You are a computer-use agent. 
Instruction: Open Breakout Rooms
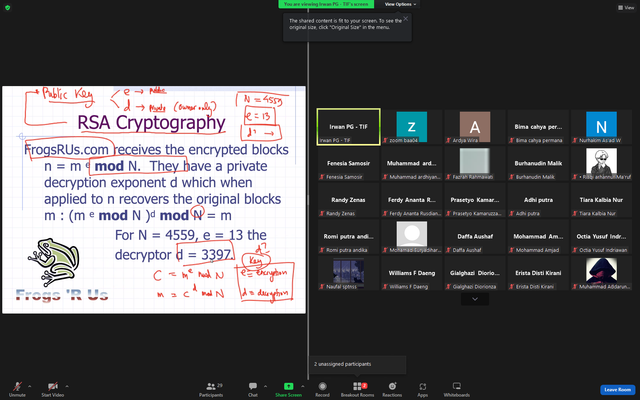[358, 389]
